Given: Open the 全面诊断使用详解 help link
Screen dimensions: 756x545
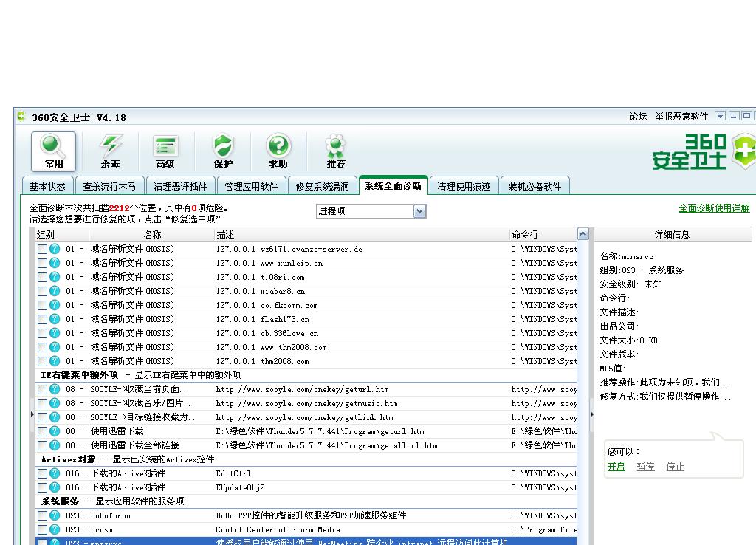Looking at the screenshot, I should [714, 208].
